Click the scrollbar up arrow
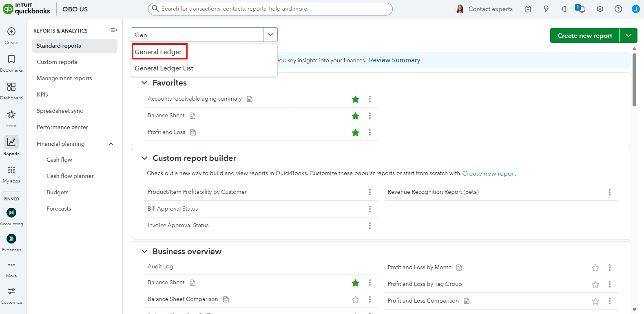This screenshot has height=314, width=644. click(634, 49)
